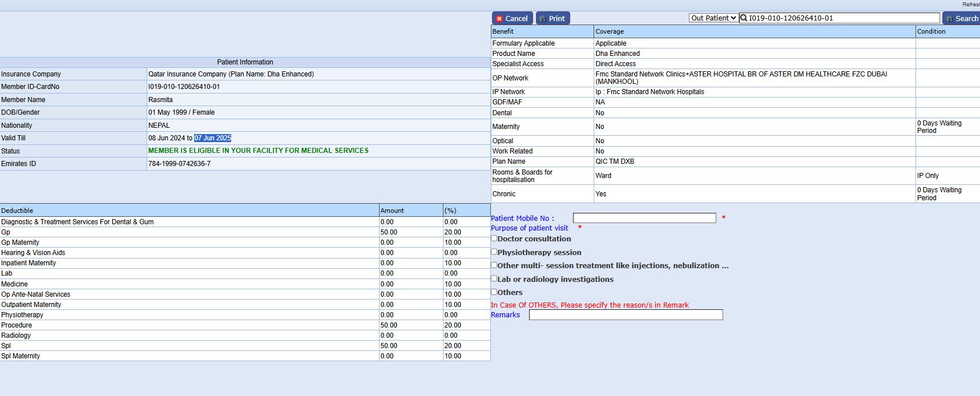980x396 pixels.
Task: Click the highlighted 07 Jun 2025 date
Action: 212,138
